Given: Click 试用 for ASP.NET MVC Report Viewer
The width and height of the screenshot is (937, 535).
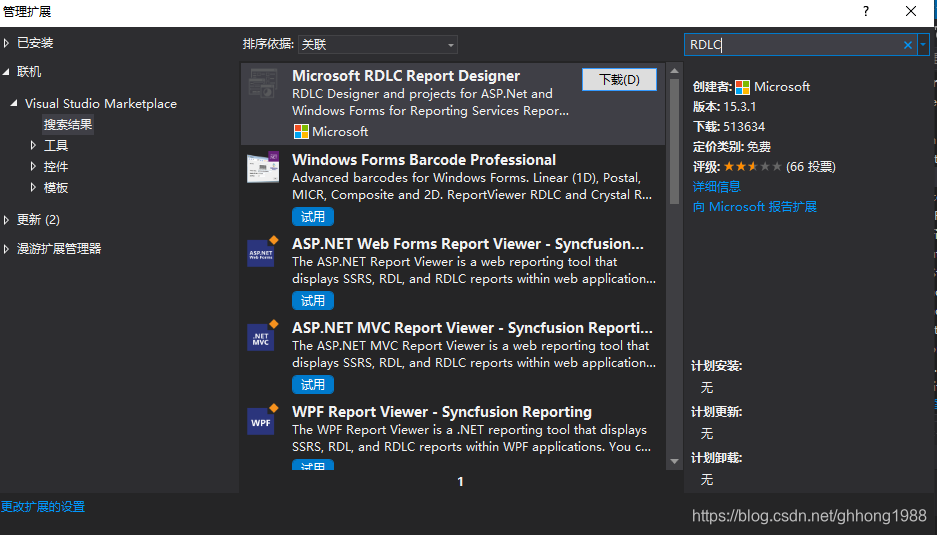Looking at the screenshot, I should click(x=313, y=384).
